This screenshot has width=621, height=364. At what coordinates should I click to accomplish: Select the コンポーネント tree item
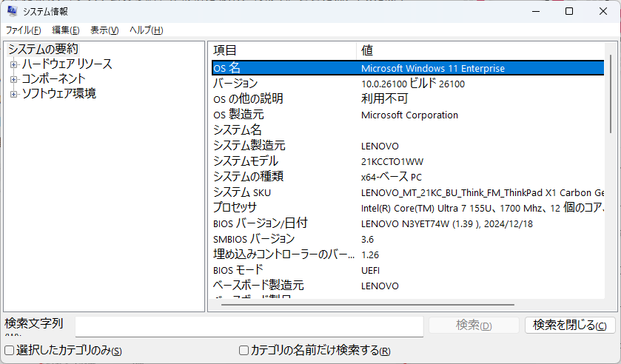coord(53,78)
